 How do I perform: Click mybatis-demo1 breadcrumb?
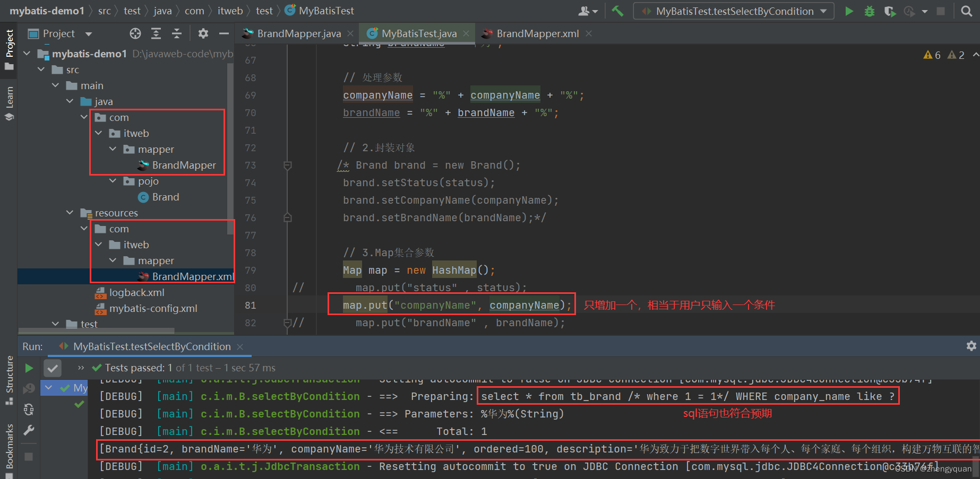point(47,11)
